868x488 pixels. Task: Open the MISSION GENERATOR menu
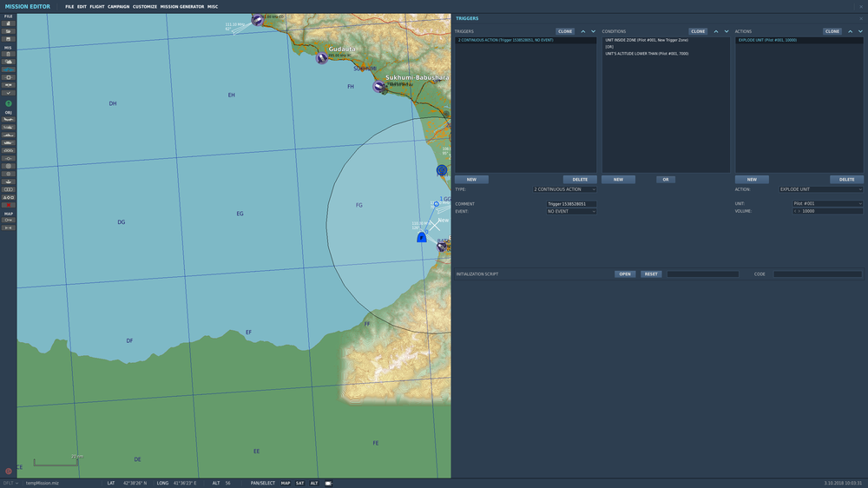tap(182, 7)
